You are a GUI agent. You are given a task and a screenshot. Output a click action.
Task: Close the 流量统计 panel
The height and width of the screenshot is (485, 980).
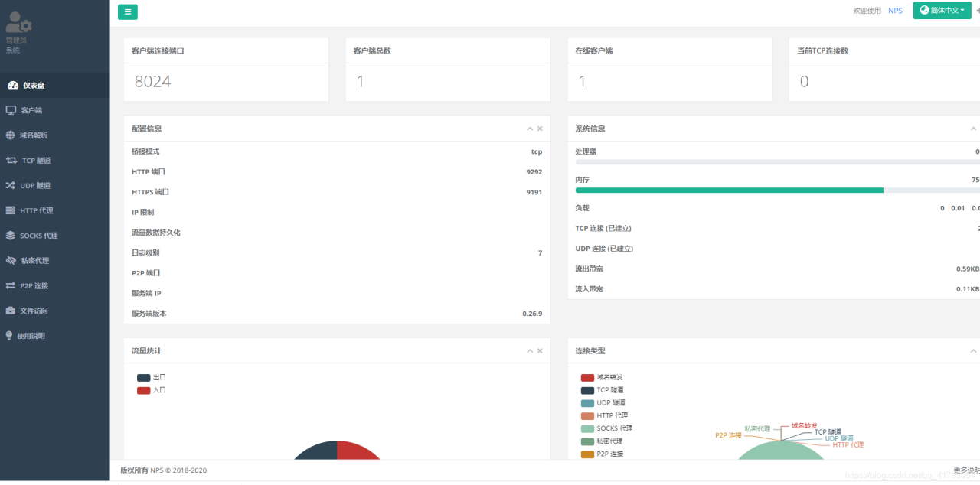540,350
